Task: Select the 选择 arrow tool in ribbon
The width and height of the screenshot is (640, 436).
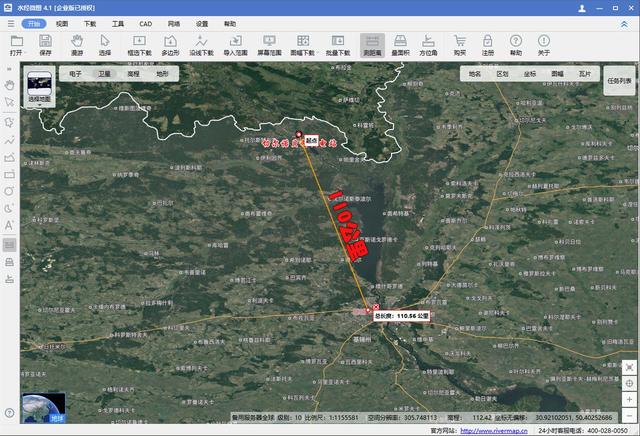Action: click(105, 45)
